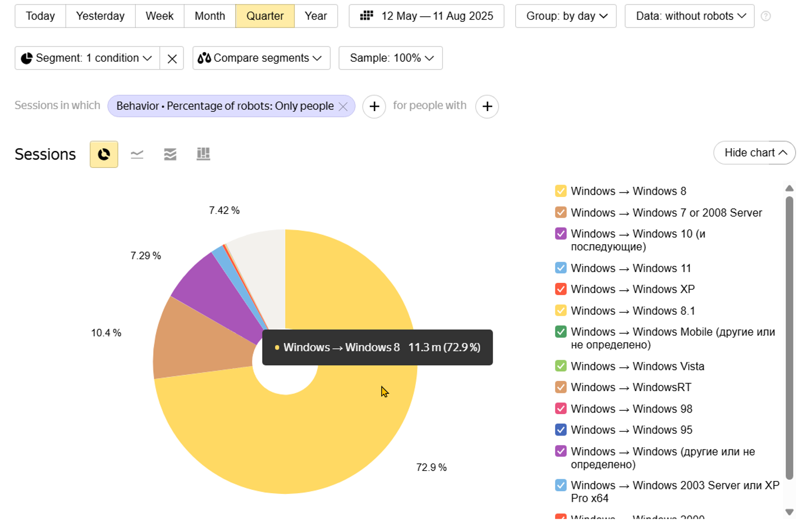Remove the segment with the X icon
The width and height of the screenshot is (798, 532).
tap(172, 58)
